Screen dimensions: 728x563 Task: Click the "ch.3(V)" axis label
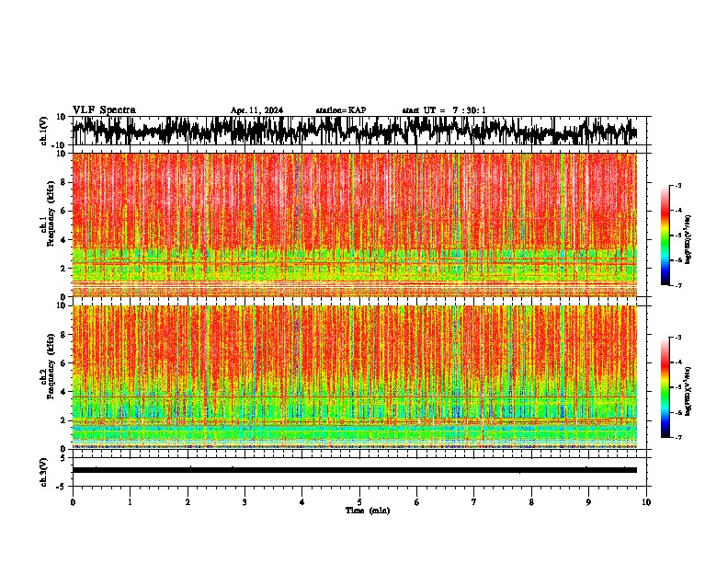(44, 472)
